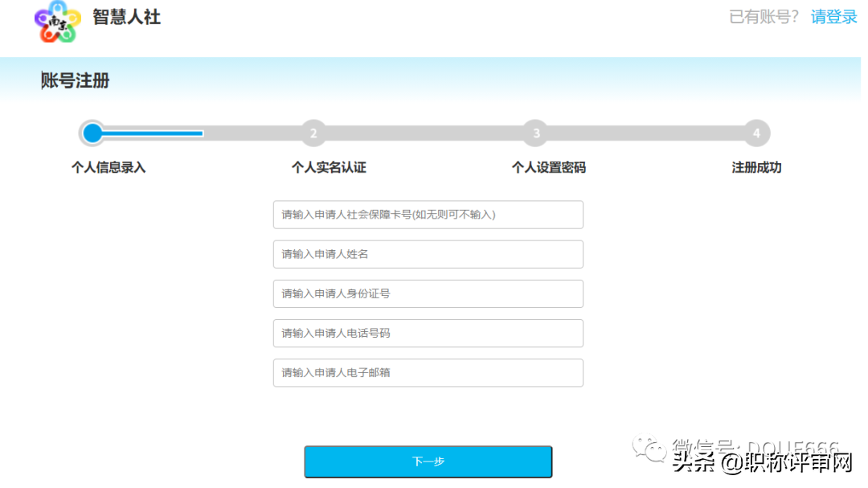868x488 pixels.
Task: Click the step 4 注册成功 circle
Action: (x=756, y=133)
